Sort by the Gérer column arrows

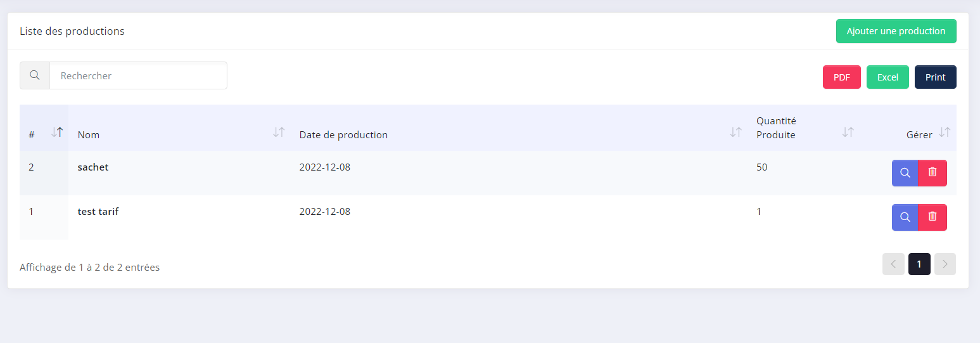(x=945, y=133)
